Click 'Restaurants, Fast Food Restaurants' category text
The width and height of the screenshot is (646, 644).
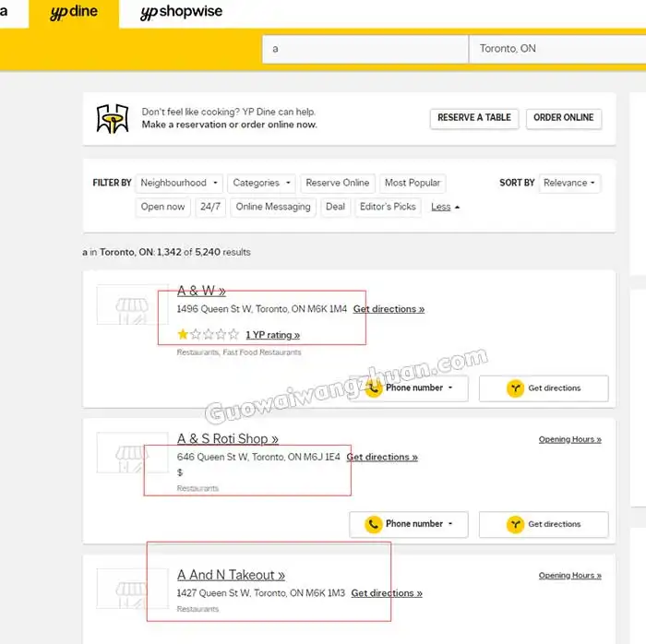(239, 352)
